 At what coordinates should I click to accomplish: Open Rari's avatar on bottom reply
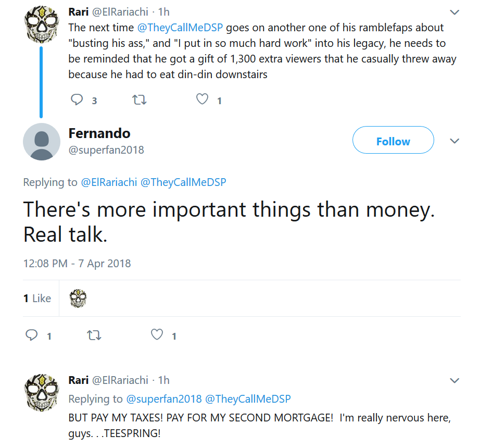pyautogui.click(x=41, y=393)
